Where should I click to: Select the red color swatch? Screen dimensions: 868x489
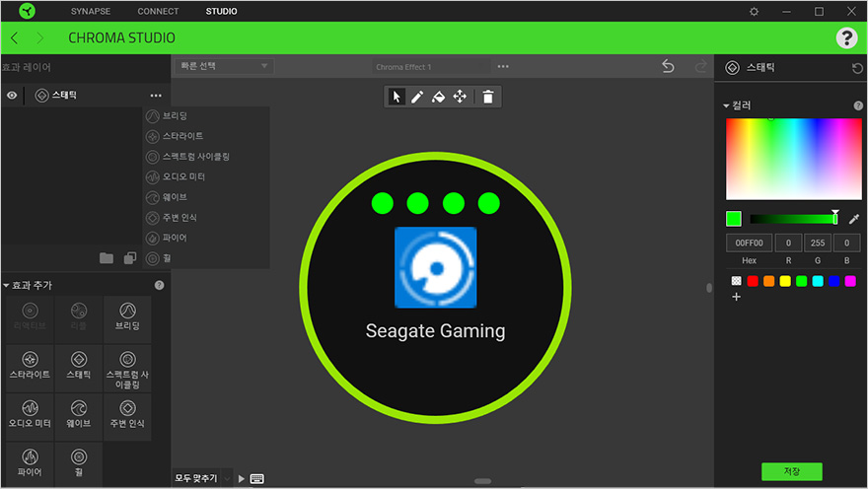point(753,281)
